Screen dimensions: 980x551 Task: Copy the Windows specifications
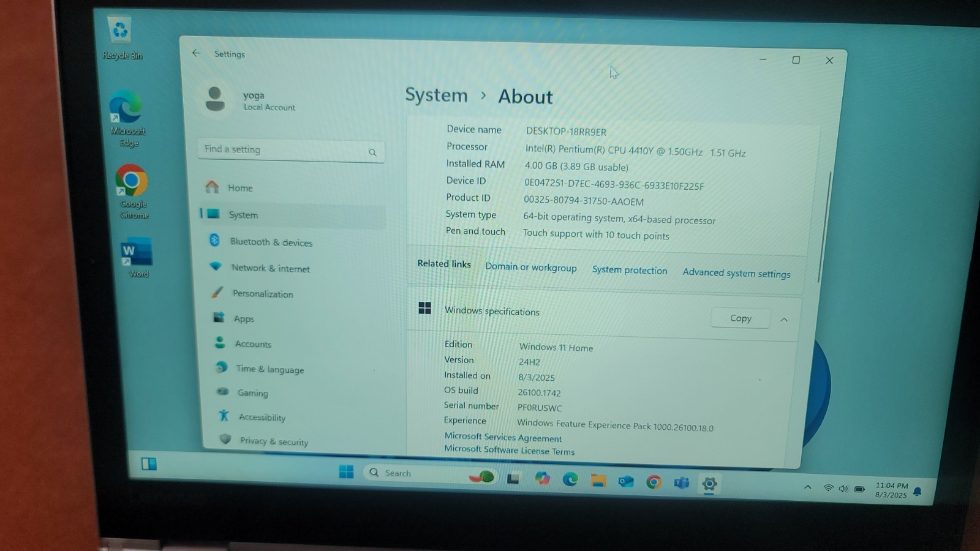coord(741,318)
